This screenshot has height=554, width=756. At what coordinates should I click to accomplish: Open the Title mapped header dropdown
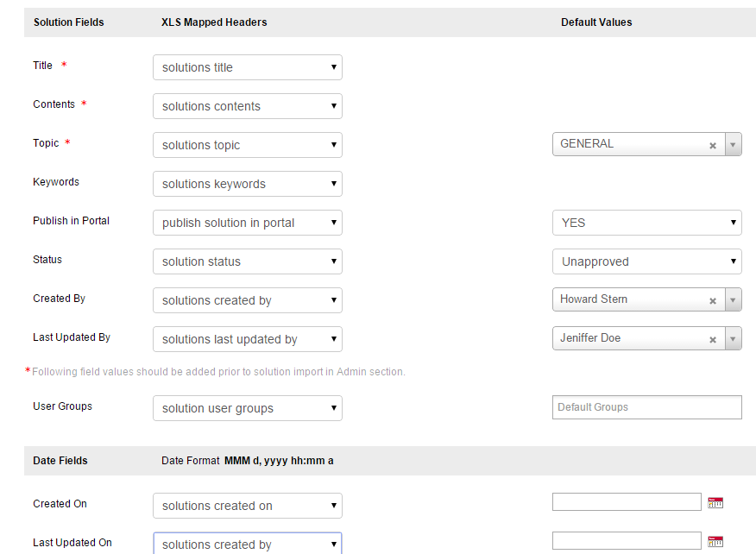click(247, 67)
